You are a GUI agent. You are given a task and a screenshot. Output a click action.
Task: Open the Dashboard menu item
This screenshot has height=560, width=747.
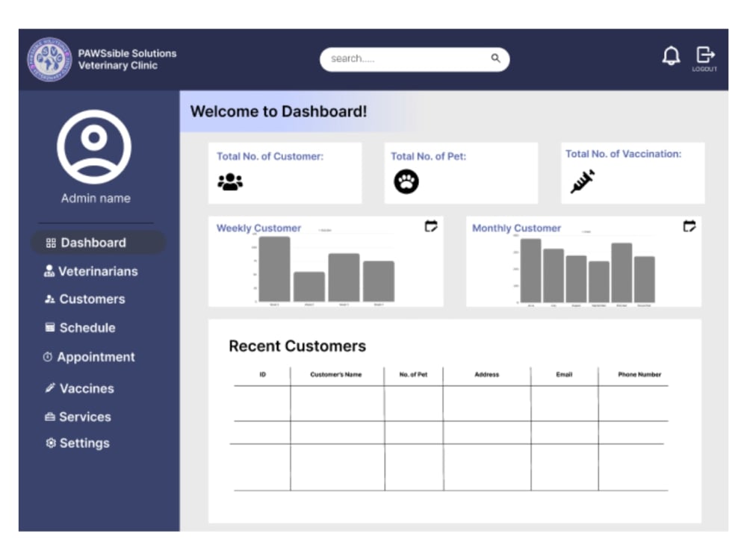[98, 243]
